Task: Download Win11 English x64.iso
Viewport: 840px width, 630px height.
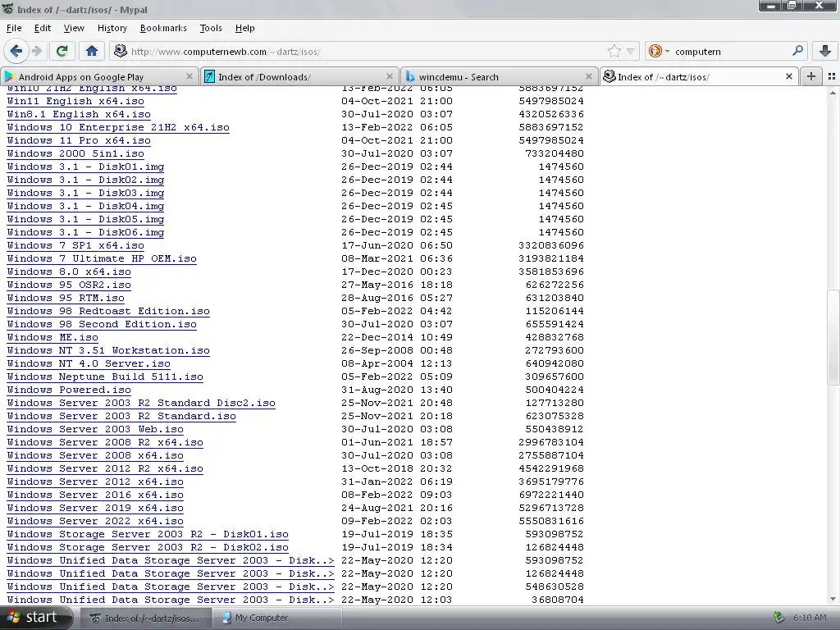Action: pos(75,101)
